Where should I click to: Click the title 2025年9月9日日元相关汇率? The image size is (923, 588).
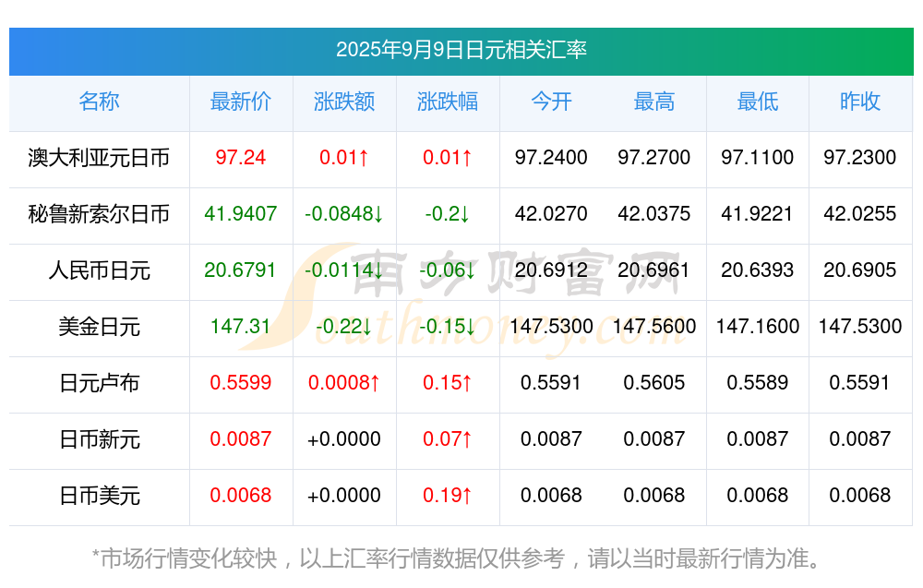461,50
